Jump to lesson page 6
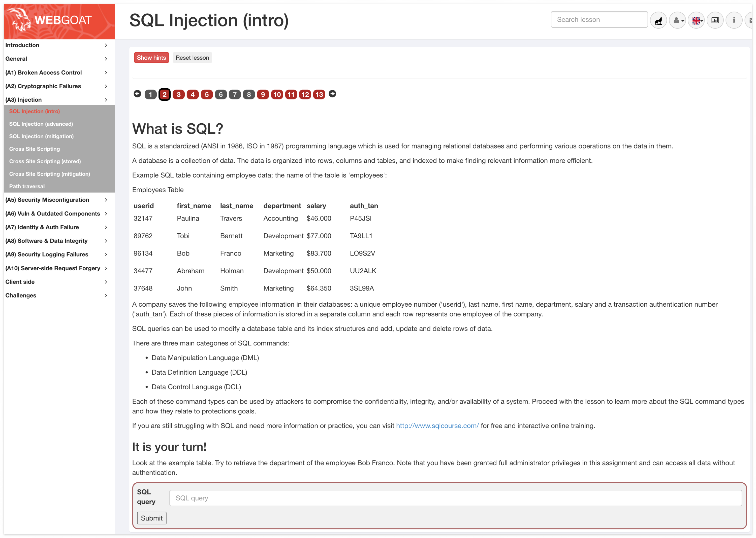This screenshot has height=538, width=756. coord(220,95)
